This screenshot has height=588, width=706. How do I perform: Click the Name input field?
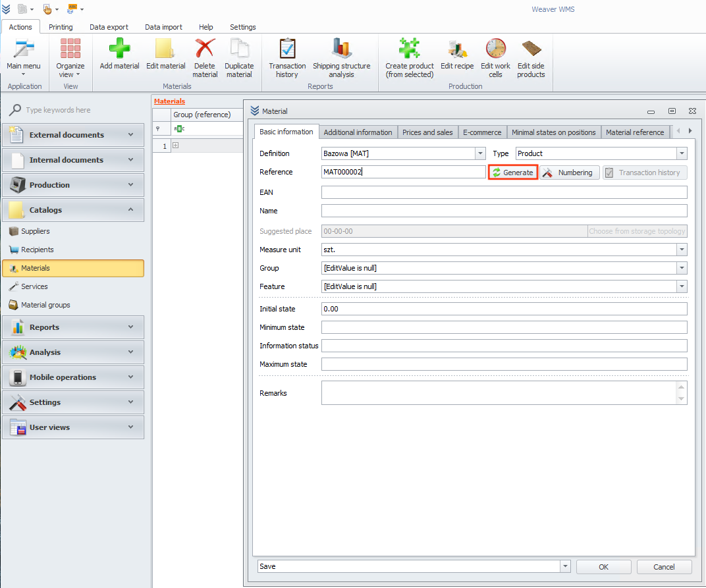(x=504, y=211)
